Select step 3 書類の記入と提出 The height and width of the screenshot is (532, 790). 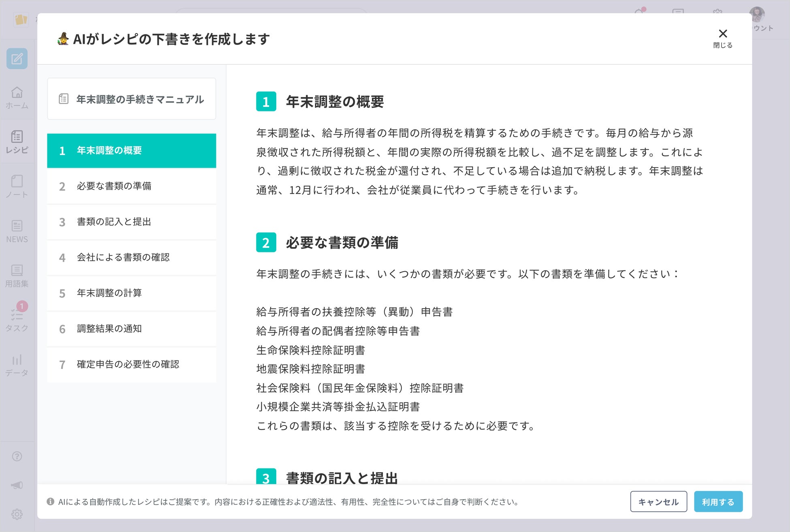pos(131,222)
